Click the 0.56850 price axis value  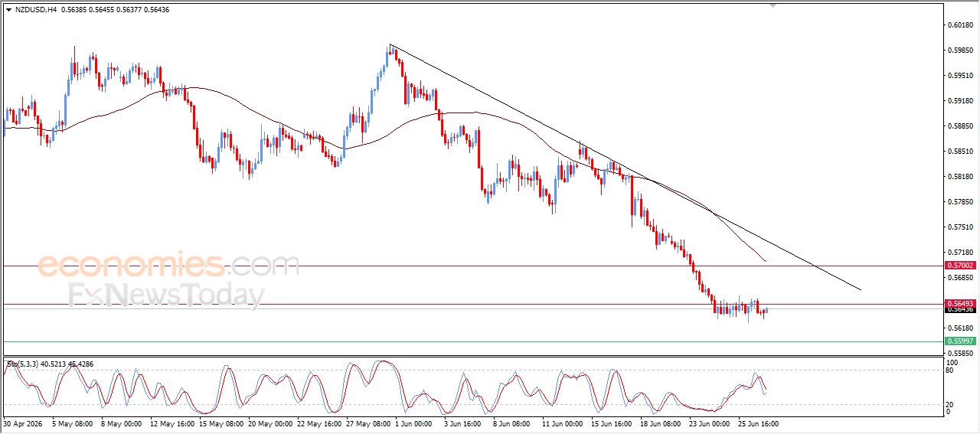pos(961,277)
